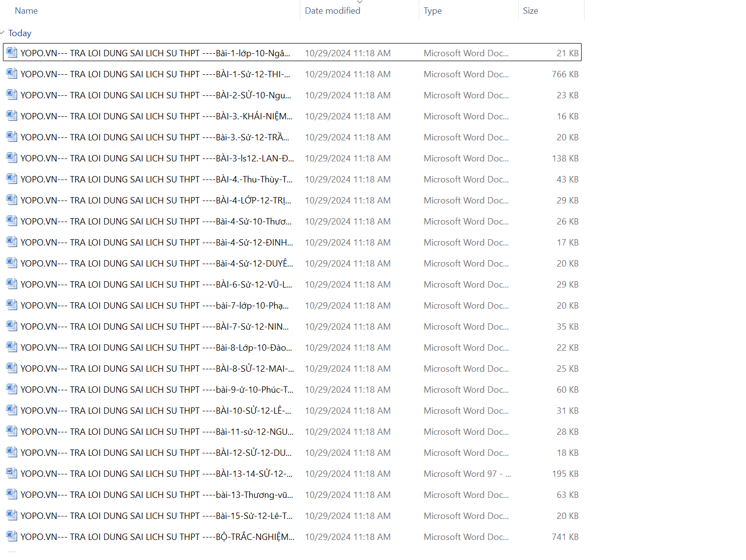Select file name BÀI-6-Sử-12-VŨ-L

[x=156, y=284]
